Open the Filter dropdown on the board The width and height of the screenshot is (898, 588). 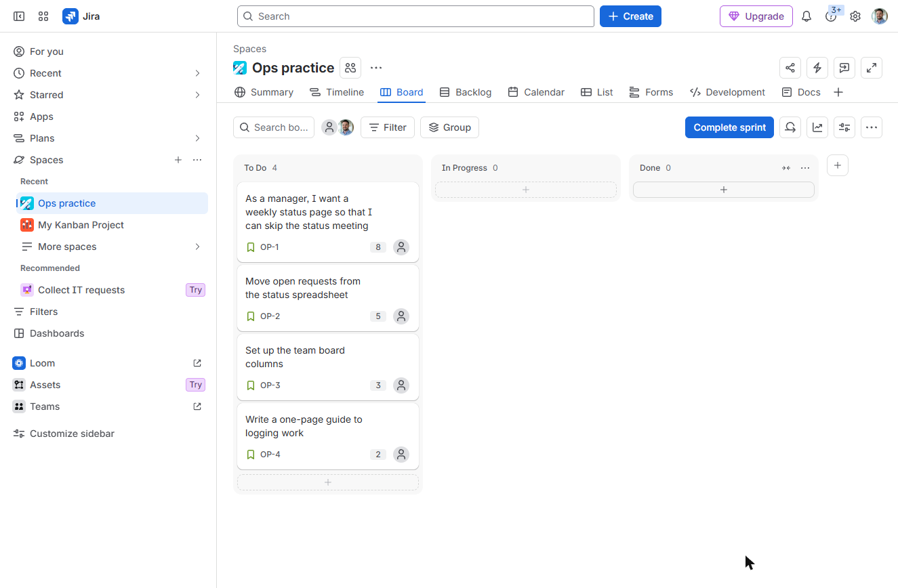pos(388,127)
